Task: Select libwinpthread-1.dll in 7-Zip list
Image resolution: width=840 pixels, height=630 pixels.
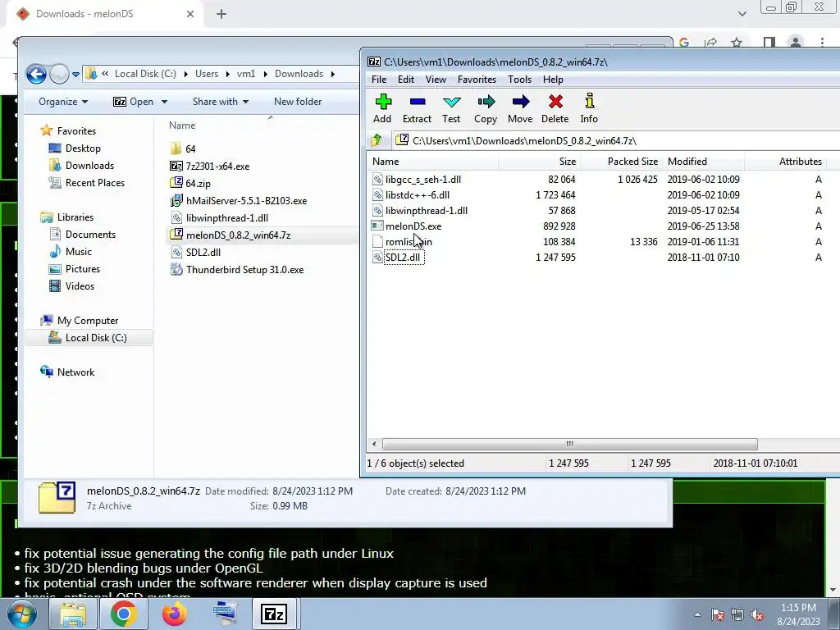Action: (x=426, y=211)
